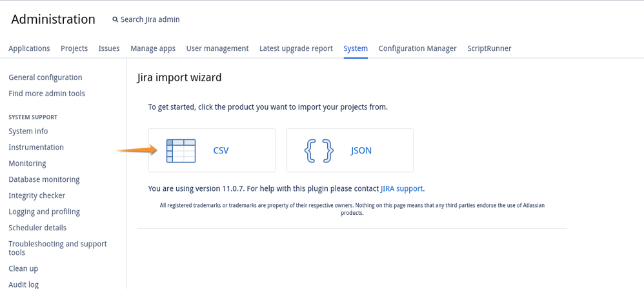Screen dimensions: 644x289
Task: Click the SYSTEM SUPPORT section label
Action: pos(33,117)
